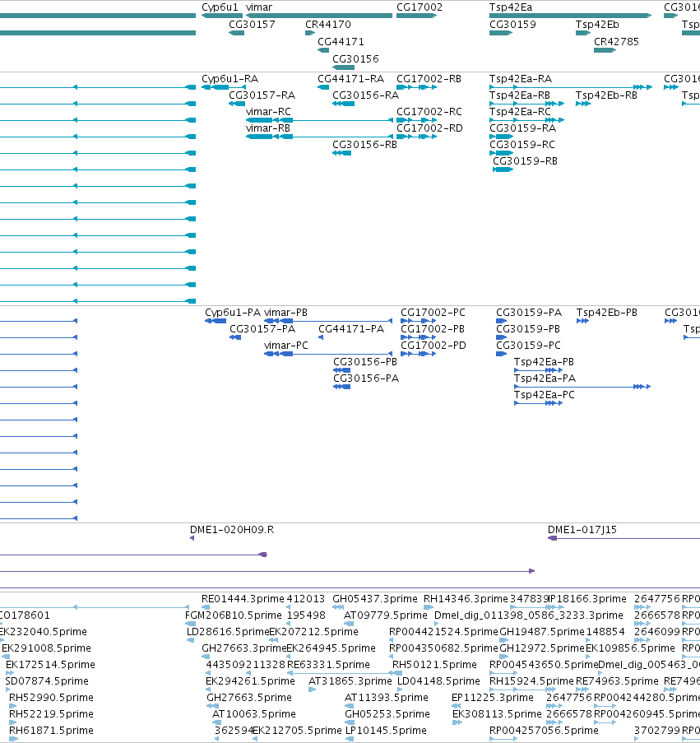Image resolution: width=700 pixels, height=743 pixels.
Task: Click the vimar gene label
Action: (x=259, y=7)
